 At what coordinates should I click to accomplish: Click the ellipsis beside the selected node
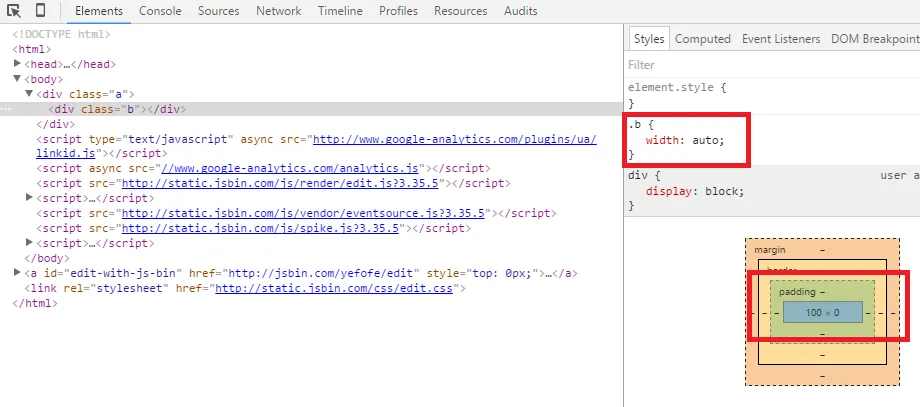(x=5, y=109)
